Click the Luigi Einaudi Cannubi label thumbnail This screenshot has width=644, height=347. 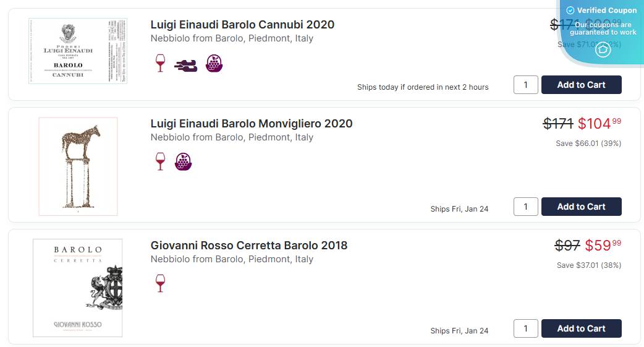coord(78,51)
